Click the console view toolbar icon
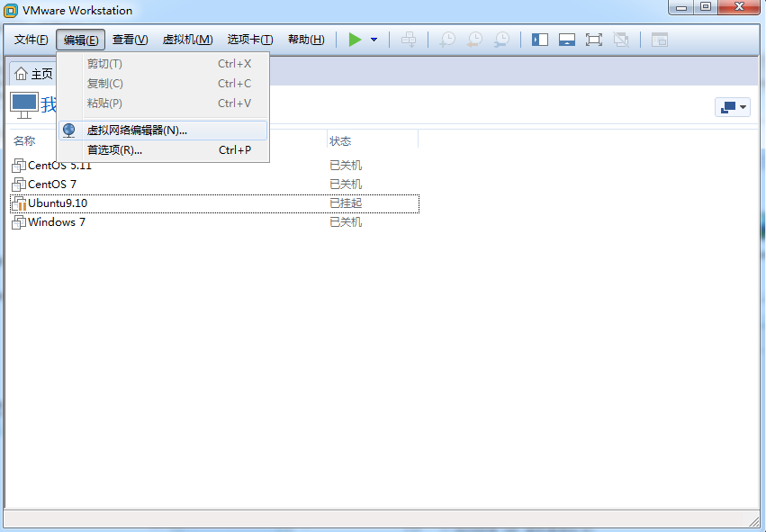This screenshot has width=766, height=532. click(x=660, y=40)
